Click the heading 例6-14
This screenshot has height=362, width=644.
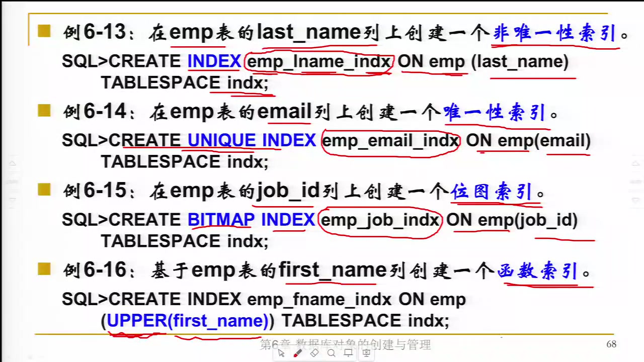click(95, 112)
